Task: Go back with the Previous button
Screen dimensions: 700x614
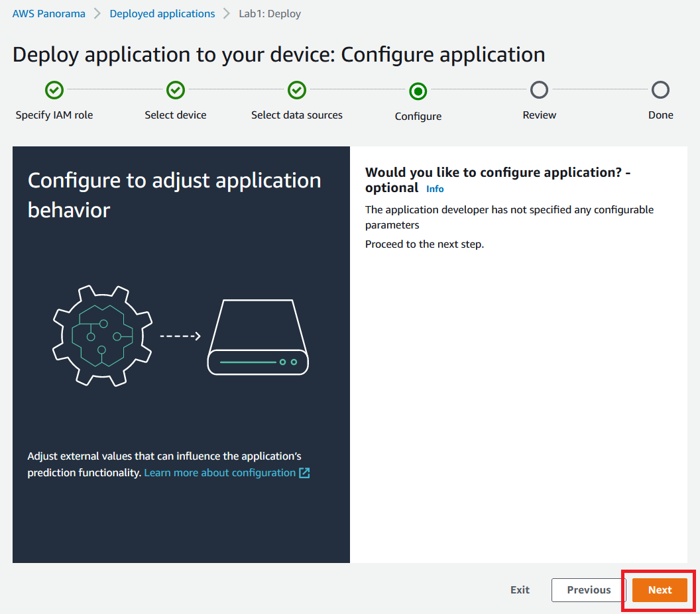Action: [x=589, y=590]
